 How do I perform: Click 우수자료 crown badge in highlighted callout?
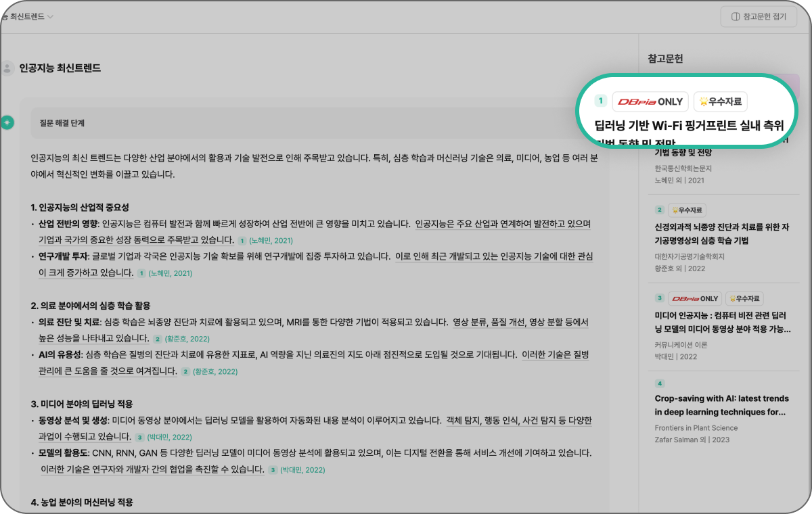721,101
